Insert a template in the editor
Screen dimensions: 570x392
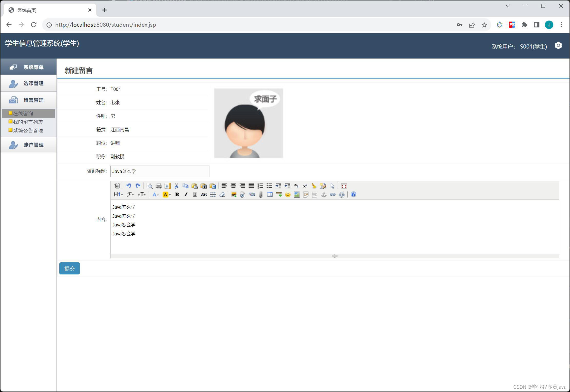167,186
